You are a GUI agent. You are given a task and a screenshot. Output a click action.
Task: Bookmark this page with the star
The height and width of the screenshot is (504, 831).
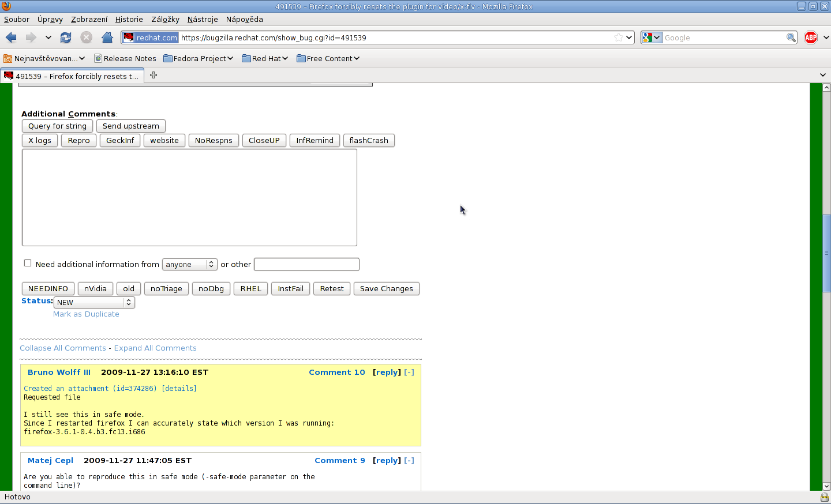pyautogui.click(x=619, y=37)
